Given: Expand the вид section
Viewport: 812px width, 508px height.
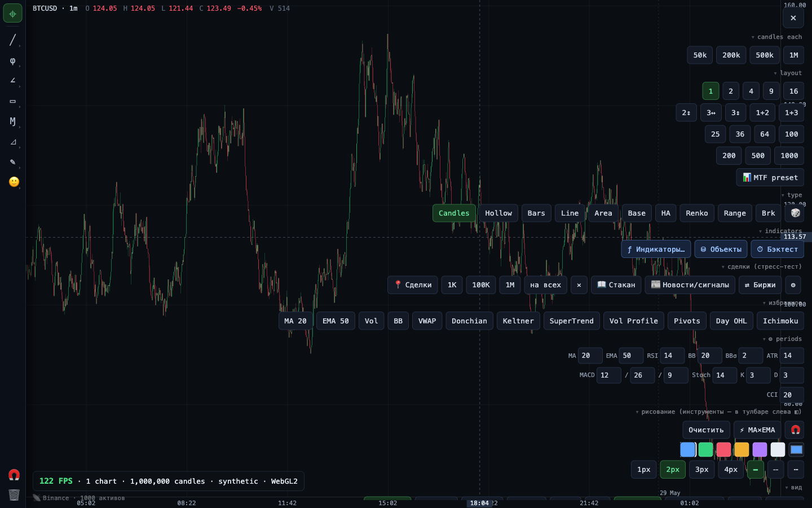Looking at the screenshot, I should (x=793, y=487).
